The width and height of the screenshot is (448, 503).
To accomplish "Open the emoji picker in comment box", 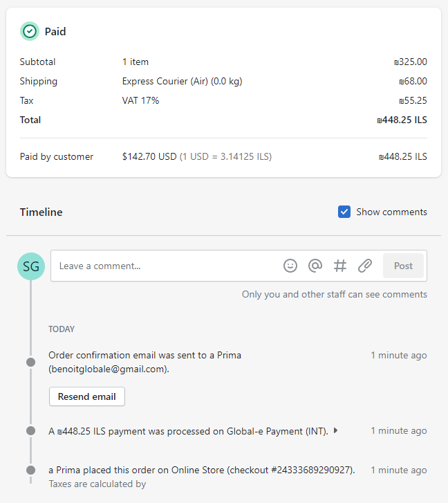I will point(290,266).
